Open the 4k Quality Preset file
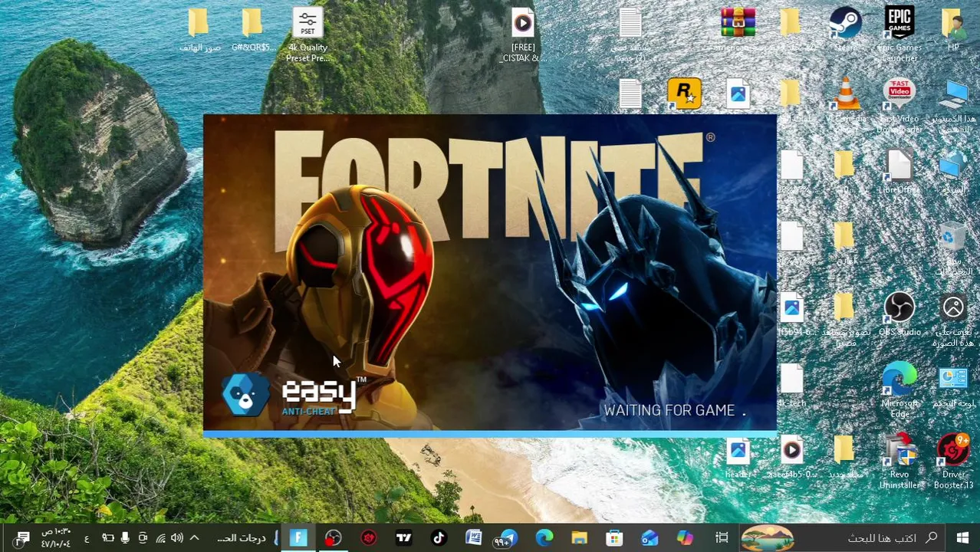Image resolution: width=980 pixels, height=552 pixels. coord(307,34)
